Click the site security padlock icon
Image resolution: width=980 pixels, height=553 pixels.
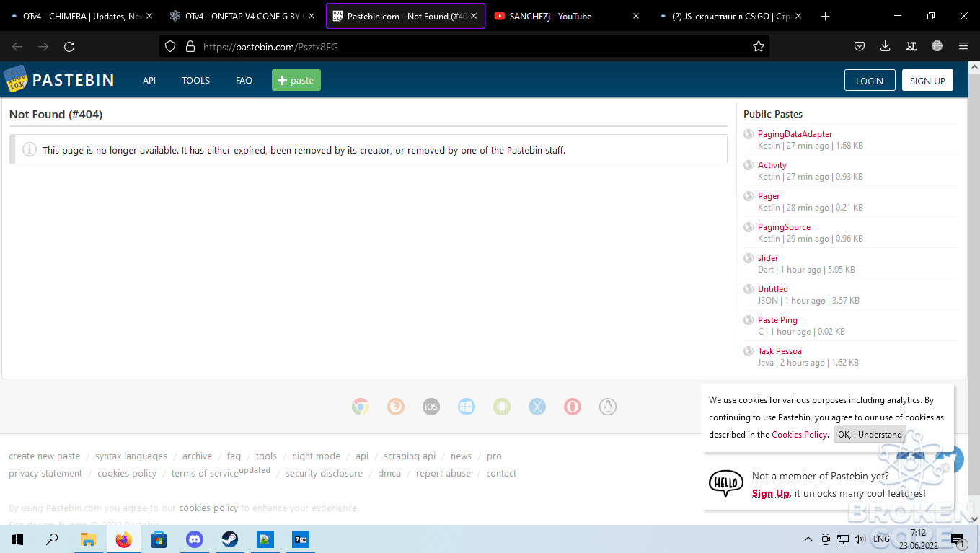pos(190,47)
